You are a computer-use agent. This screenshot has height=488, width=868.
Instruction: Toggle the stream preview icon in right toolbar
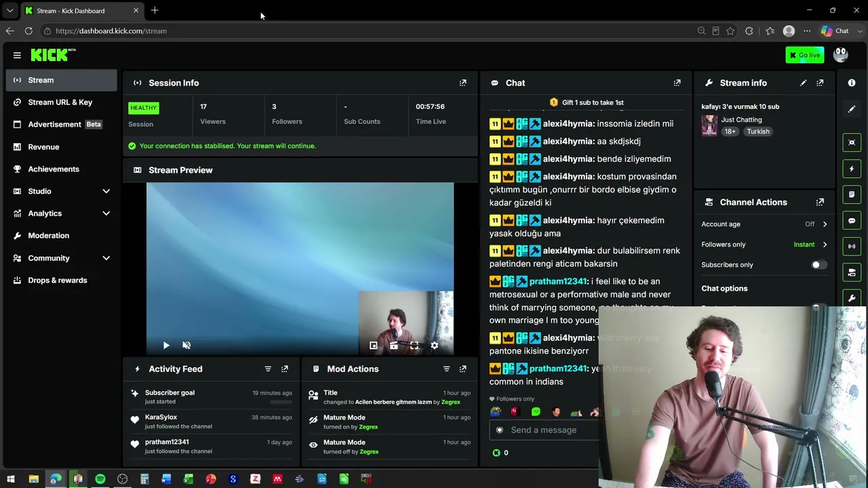pos(852,142)
